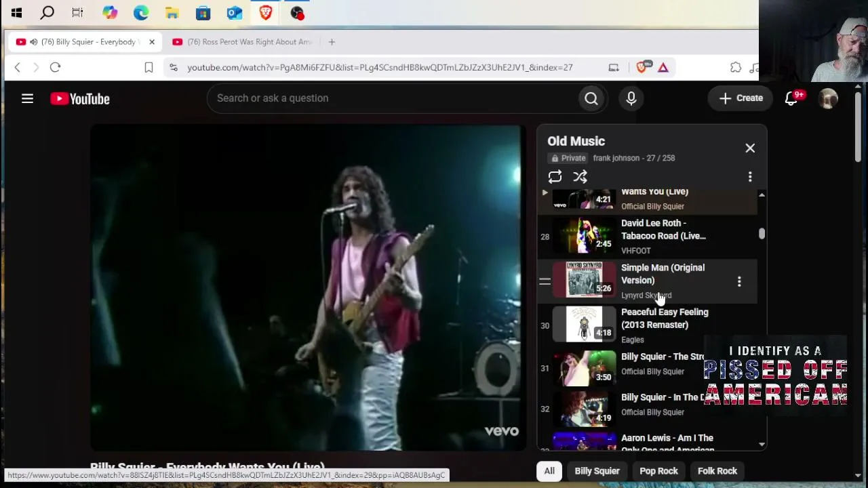This screenshot has width=868, height=488.
Task: Open the Create menu
Action: [741, 98]
